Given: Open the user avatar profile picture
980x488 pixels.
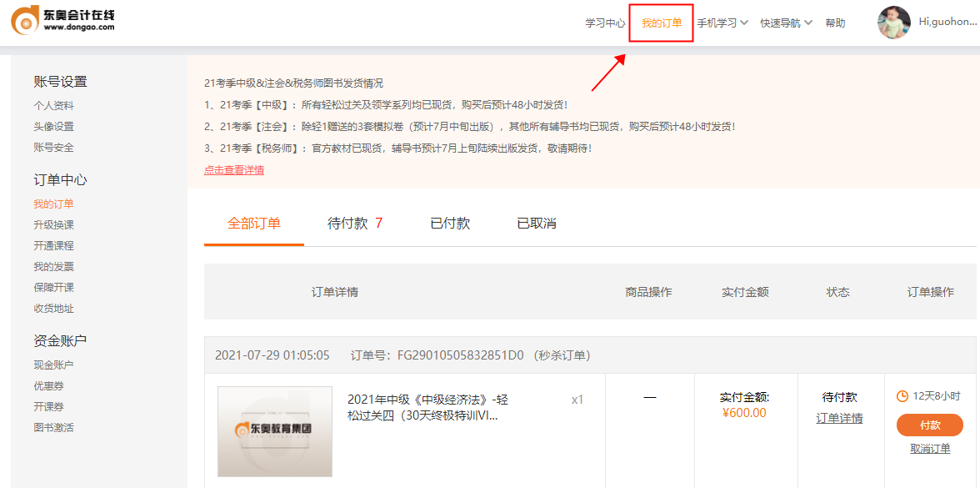Looking at the screenshot, I should click(x=893, y=23).
